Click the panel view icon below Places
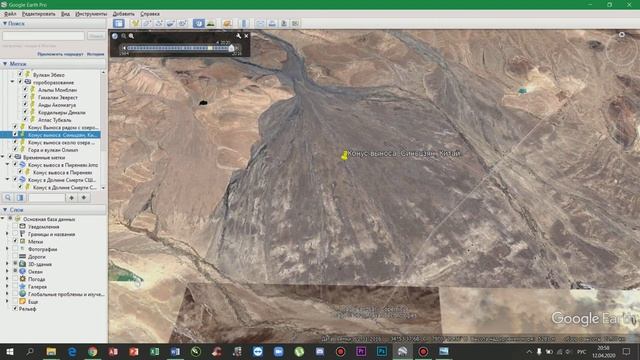 [20, 198]
